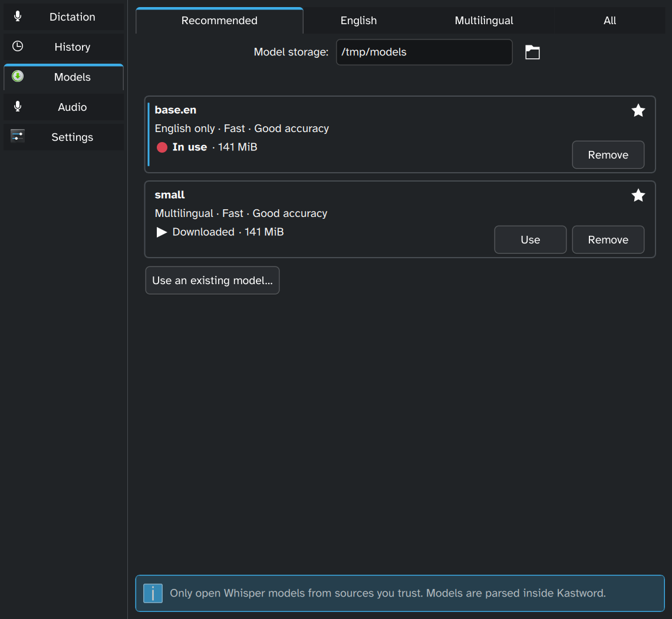Browse for model storage folder icon
Image resolution: width=672 pixels, height=619 pixels.
click(x=532, y=52)
